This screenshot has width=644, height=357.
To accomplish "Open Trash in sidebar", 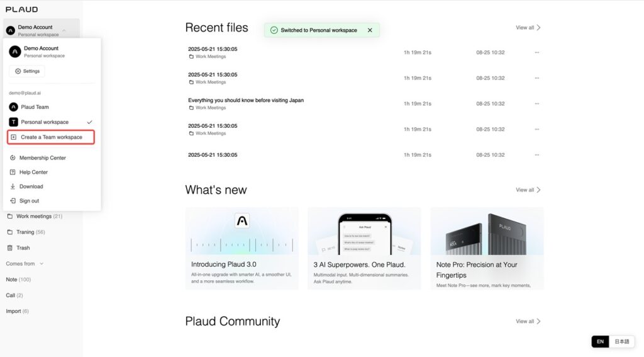I will click(23, 248).
